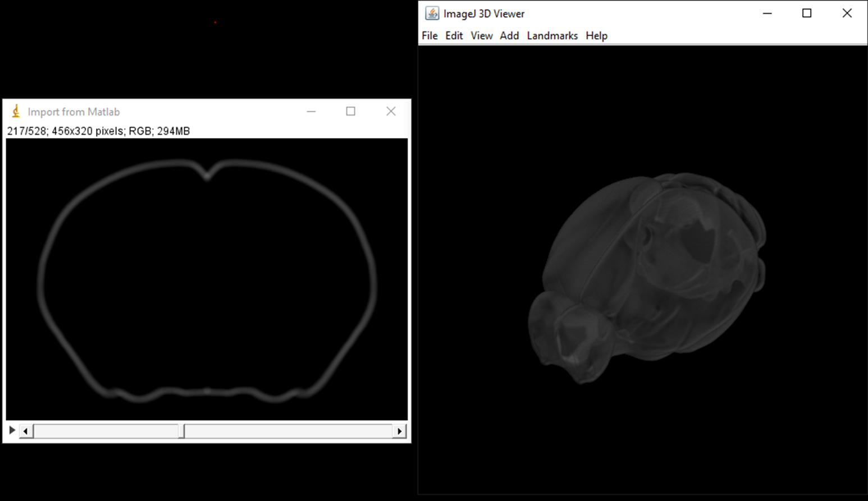Open the Edit menu in ImageJ 3D Viewer
Screen dimensions: 868x501
click(454, 35)
